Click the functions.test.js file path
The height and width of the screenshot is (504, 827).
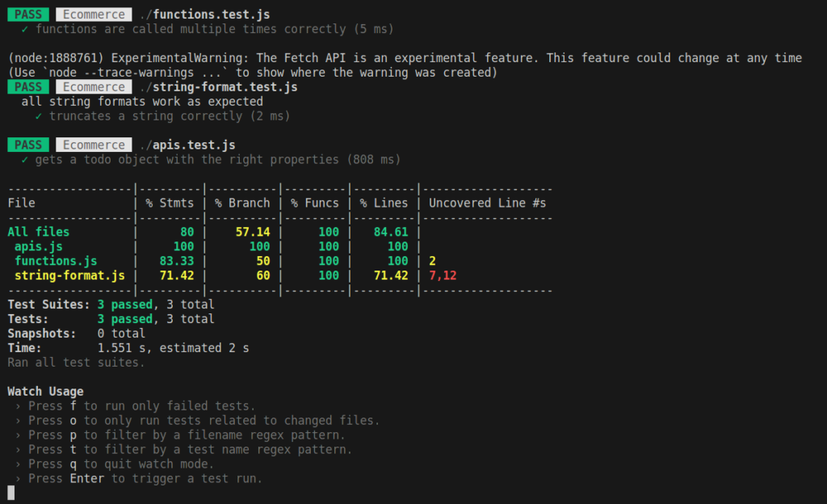(205, 15)
